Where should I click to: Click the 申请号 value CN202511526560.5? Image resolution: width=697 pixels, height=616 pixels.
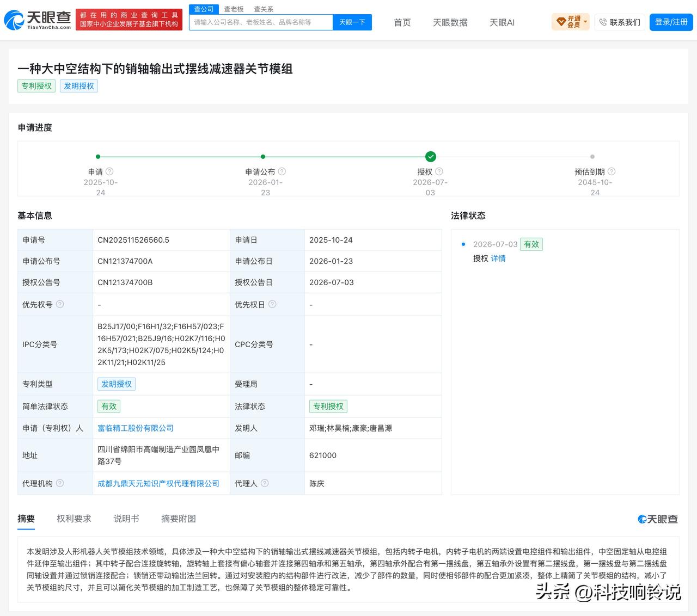[133, 240]
